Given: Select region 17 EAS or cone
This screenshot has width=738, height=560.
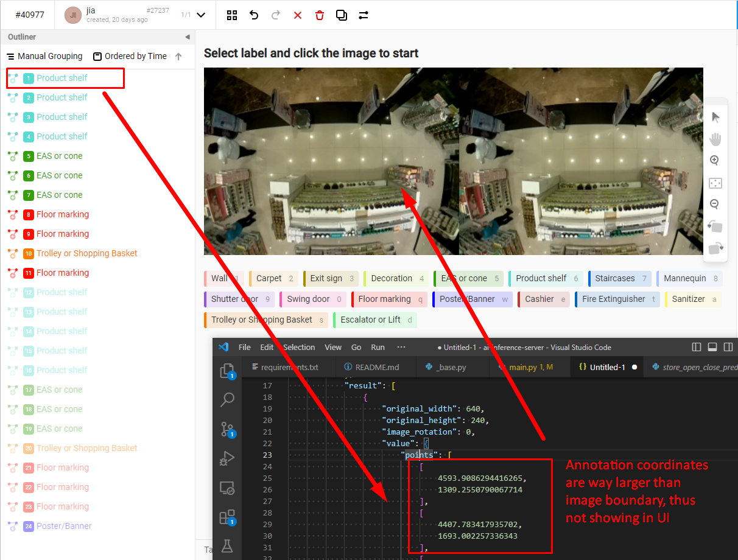Looking at the screenshot, I should (97, 390).
